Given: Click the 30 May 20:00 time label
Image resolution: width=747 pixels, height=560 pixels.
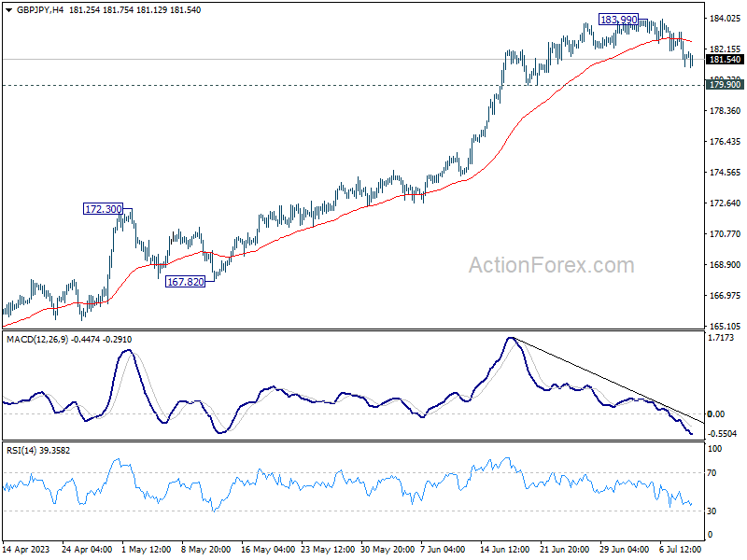Looking at the screenshot, I should (x=388, y=550).
